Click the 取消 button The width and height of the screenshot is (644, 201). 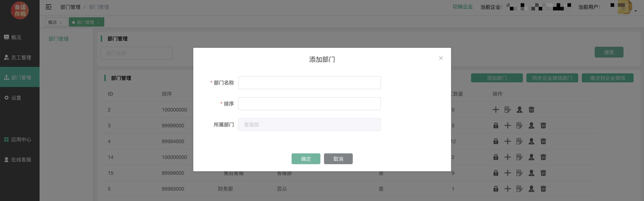[x=338, y=159]
